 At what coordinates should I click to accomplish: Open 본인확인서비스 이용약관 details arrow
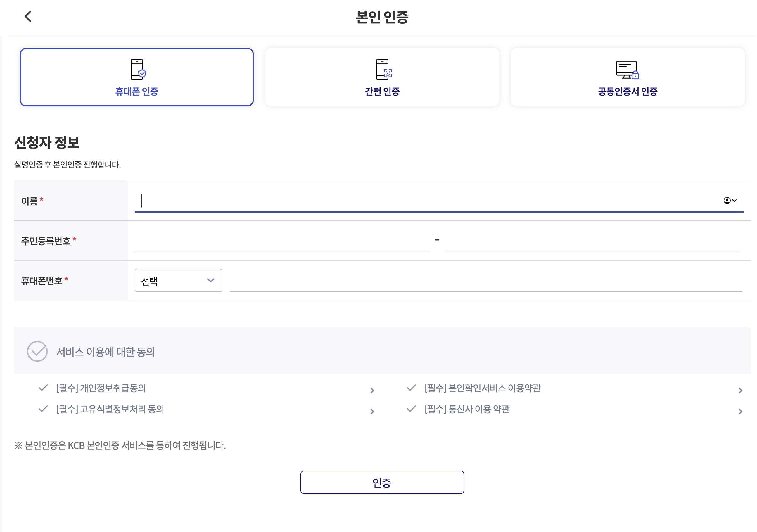click(x=740, y=391)
